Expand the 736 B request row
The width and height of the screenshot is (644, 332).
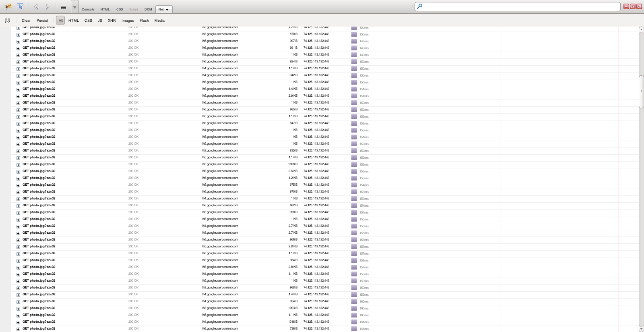pos(18,329)
